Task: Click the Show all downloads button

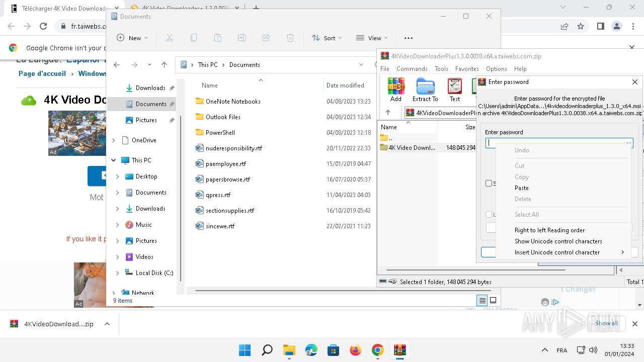Action: pos(606,323)
